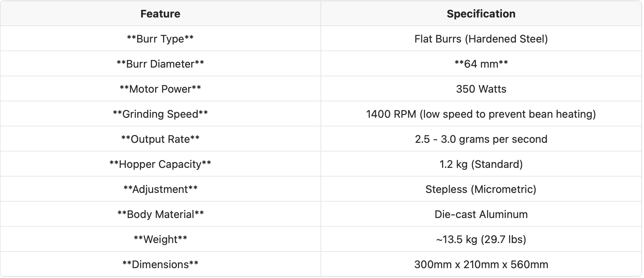
Task: Click the Output Rate label
Action: [160, 139]
